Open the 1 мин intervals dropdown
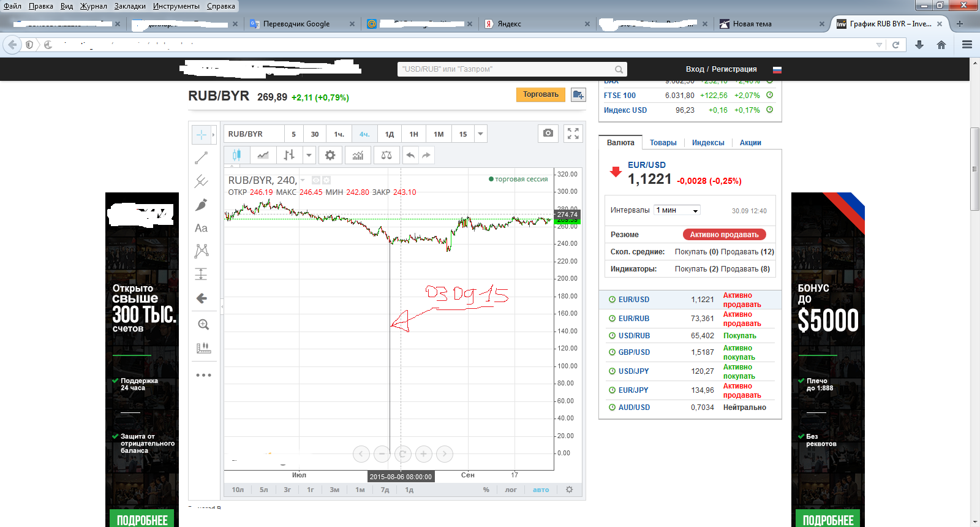Image resolution: width=980 pixels, height=527 pixels. [677, 210]
